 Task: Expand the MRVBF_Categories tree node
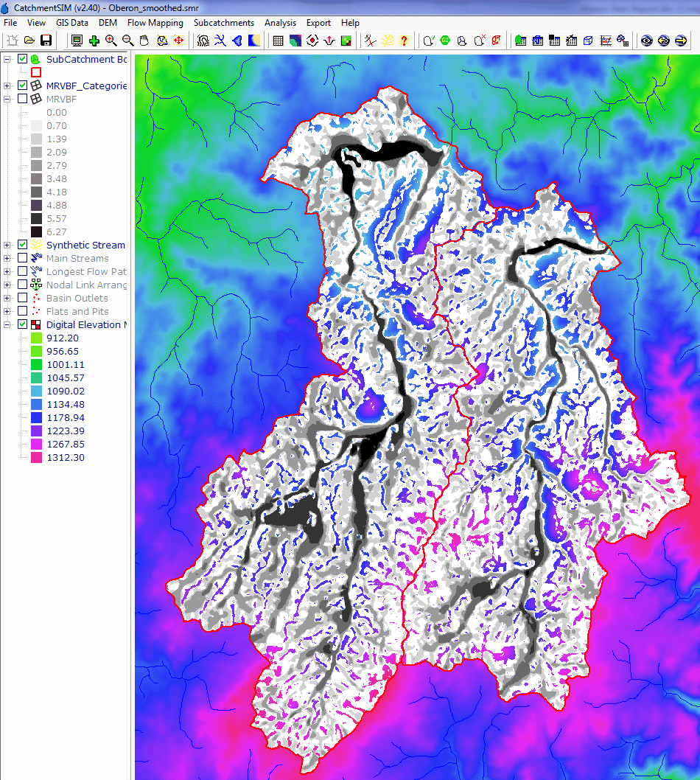[7, 86]
